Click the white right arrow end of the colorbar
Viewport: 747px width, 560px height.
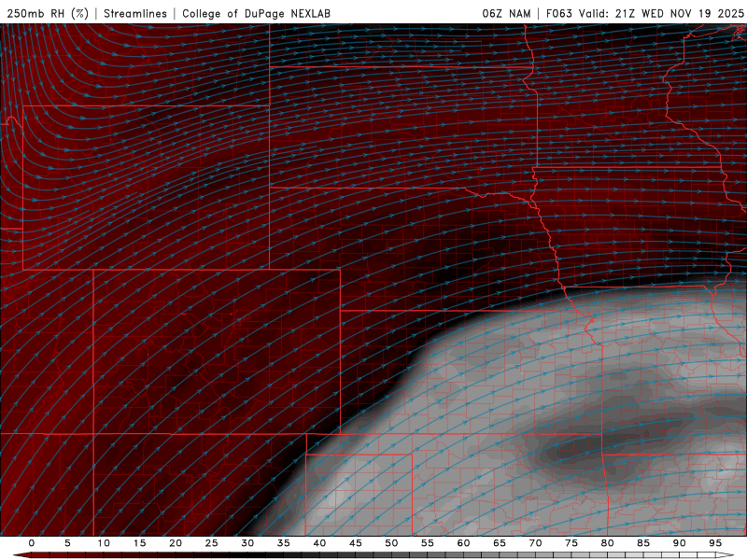click(x=726, y=555)
